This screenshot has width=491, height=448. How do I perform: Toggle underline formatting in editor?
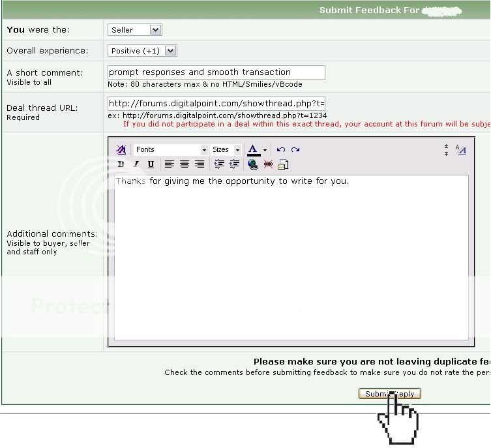pyautogui.click(x=151, y=164)
